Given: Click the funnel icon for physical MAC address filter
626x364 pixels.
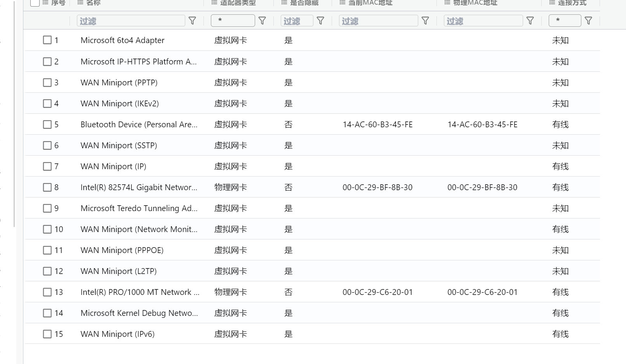Looking at the screenshot, I should tap(530, 21).
